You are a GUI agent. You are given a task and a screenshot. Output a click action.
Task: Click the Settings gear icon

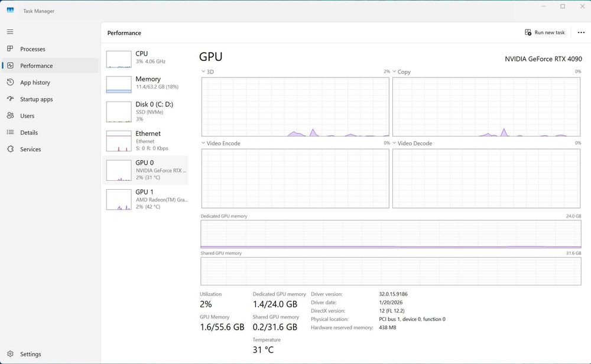10,354
